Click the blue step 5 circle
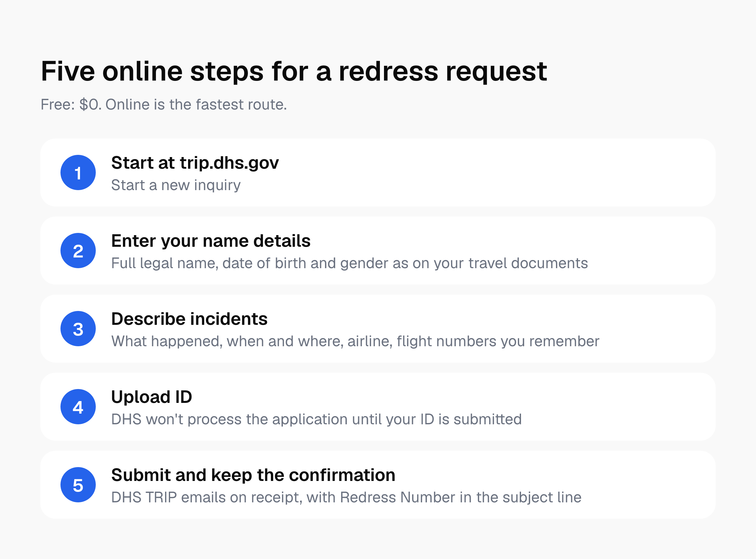Viewport: 756px width, 559px height. point(78,485)
